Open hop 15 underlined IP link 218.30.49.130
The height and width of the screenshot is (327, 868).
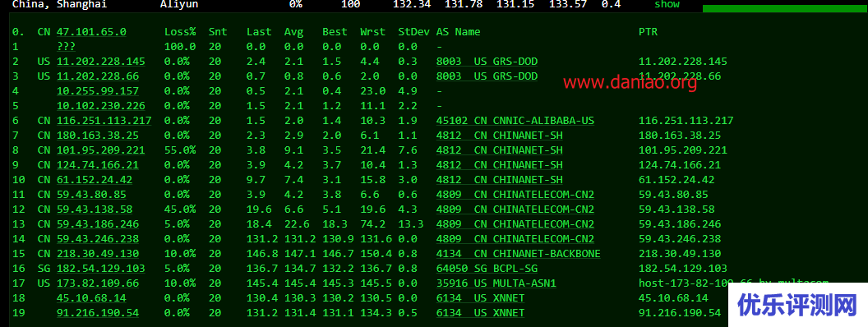click(98, 253)
